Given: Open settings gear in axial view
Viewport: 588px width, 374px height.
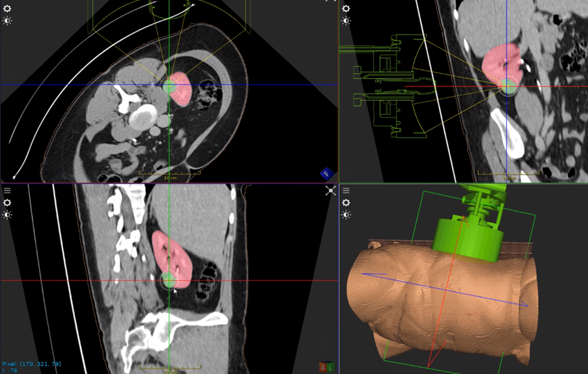Looking at the screenshot, I should point(7,9).
